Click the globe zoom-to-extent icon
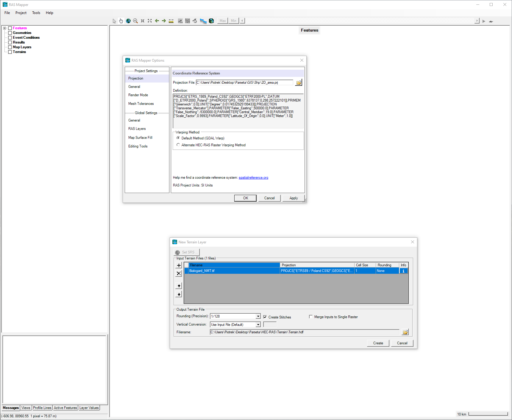Viewport: 512px width, 420px height. [x=128, y=21]
